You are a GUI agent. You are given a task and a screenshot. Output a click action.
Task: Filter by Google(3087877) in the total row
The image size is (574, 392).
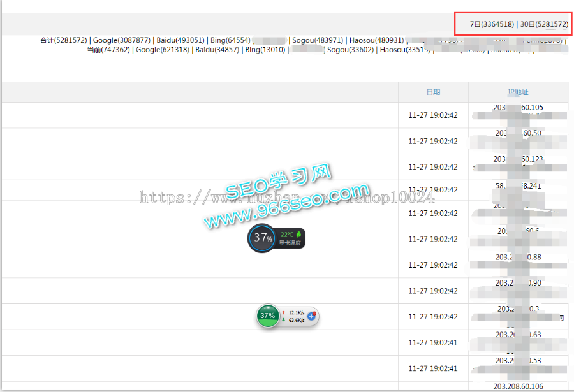(x=122, y=40)
